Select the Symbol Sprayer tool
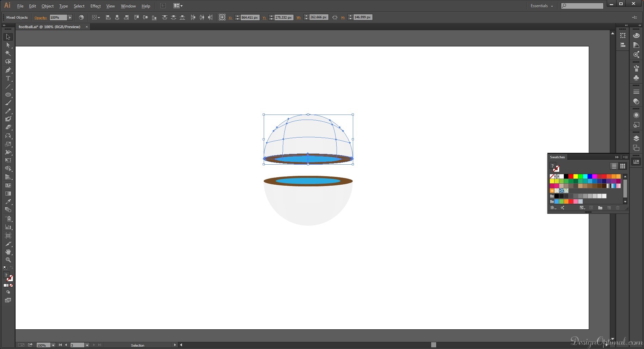 click(8, 219)
